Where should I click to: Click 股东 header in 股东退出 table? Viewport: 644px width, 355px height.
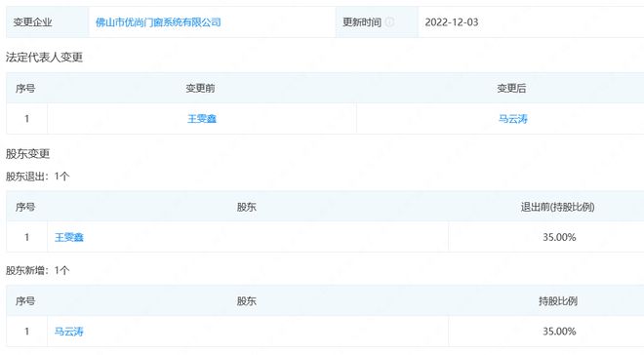click(247, 207)
